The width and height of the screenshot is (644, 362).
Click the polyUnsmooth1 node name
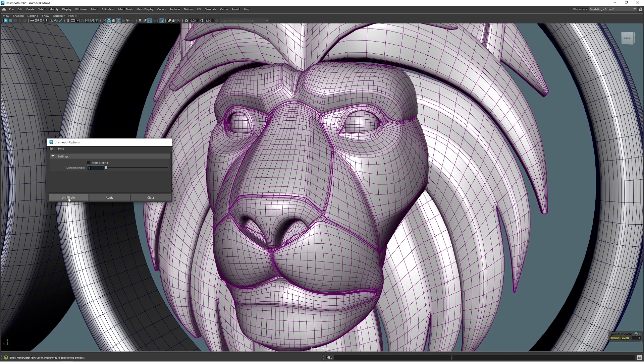pyautogui.click(x=621, y=334)
